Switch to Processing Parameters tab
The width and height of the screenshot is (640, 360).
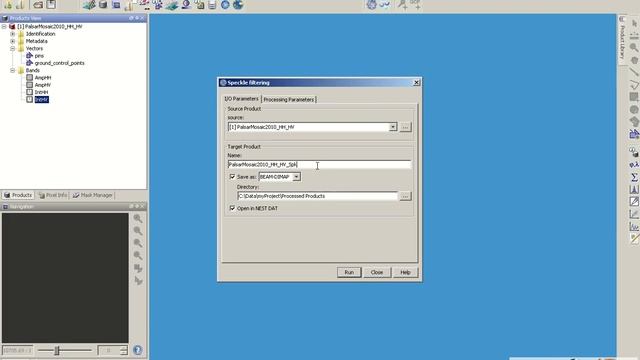289,100
